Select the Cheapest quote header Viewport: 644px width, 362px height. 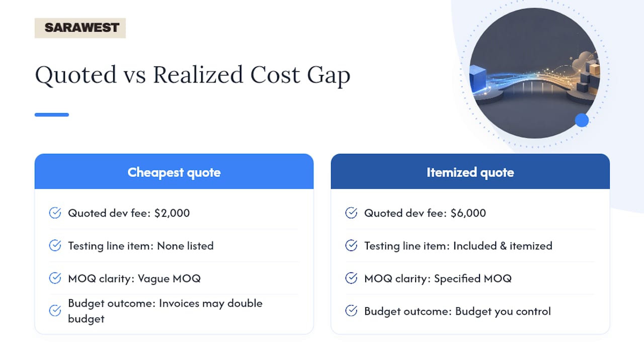[174, 171]
